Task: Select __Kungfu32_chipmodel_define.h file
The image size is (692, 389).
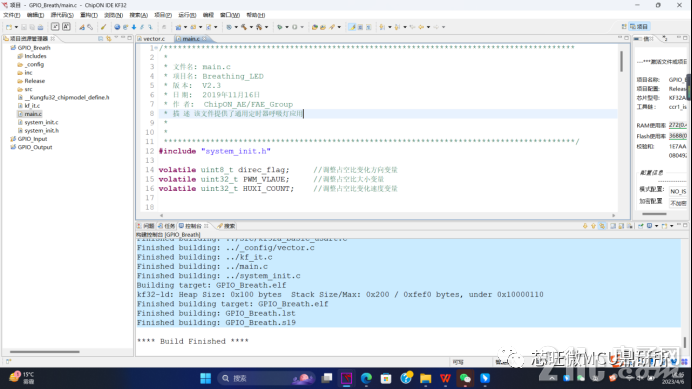Action: coord(64,98)
